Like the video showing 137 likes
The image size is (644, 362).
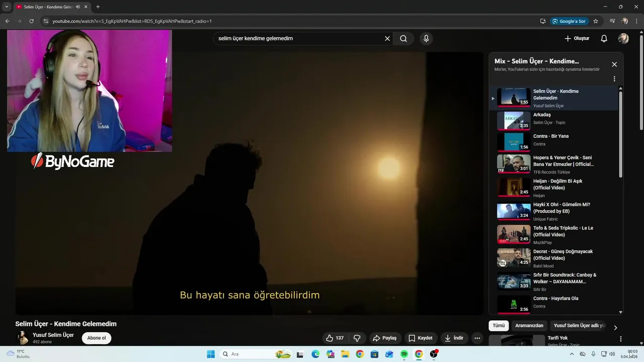coord(335,338)
